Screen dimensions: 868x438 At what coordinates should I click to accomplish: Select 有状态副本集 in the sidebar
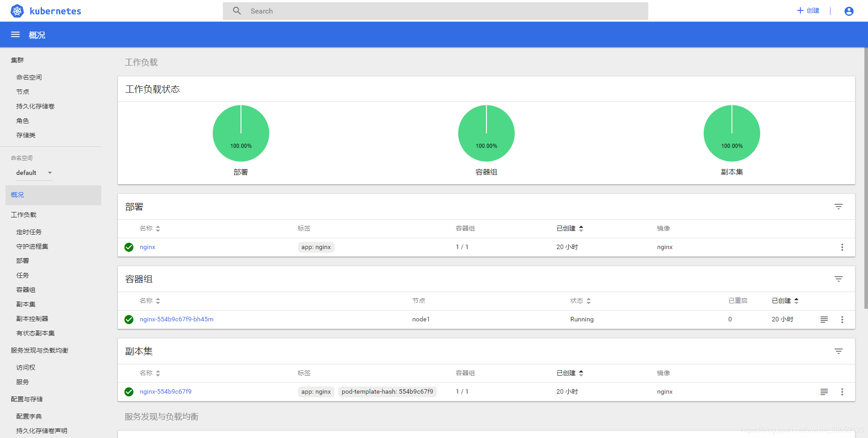pyautogui.click(x=35, y=333)
